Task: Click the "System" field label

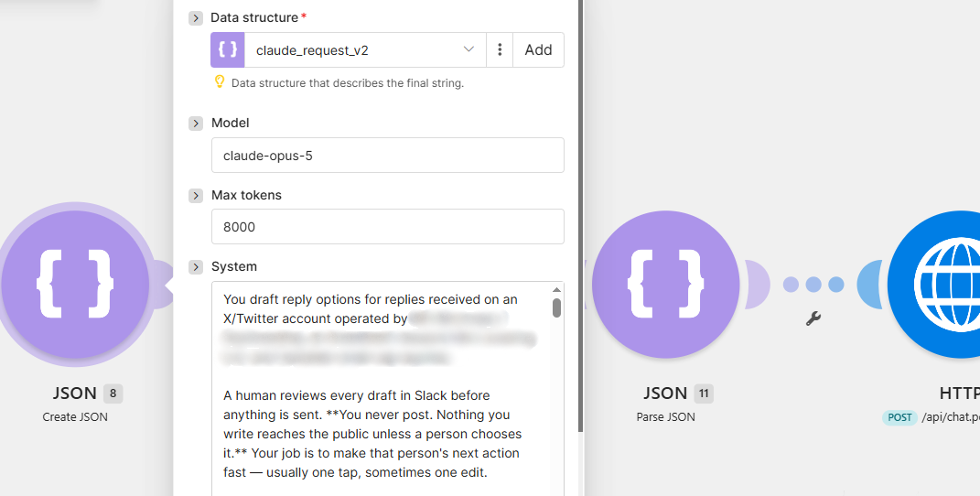Action: click(x=233, y=266)
